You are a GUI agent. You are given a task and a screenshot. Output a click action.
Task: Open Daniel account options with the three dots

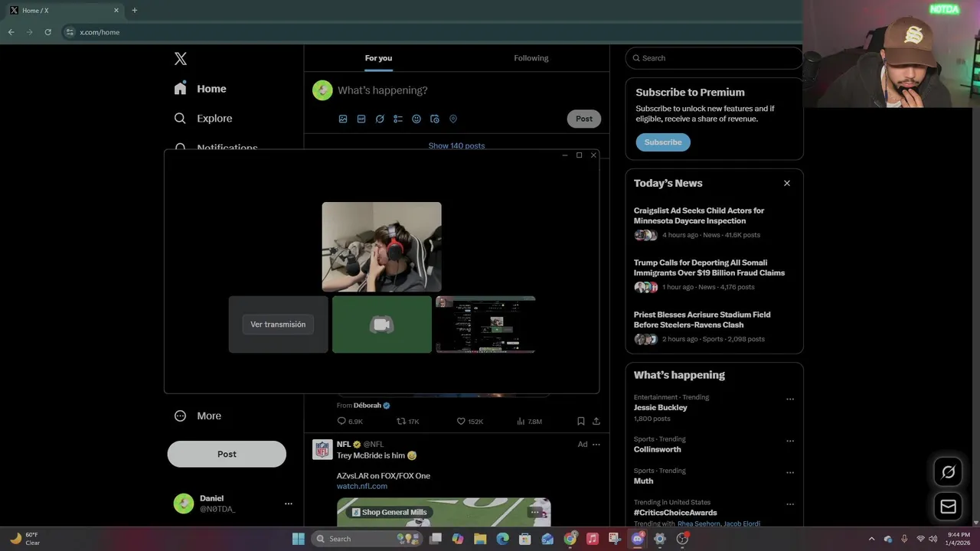289,504
